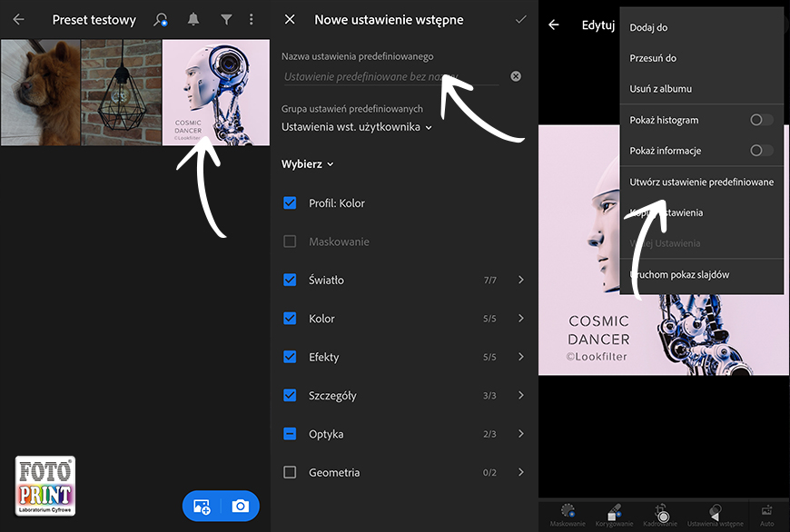The height and width of the screenshot is (532, 790).
Task: Click the Geometria label
Action: point(334,473)
